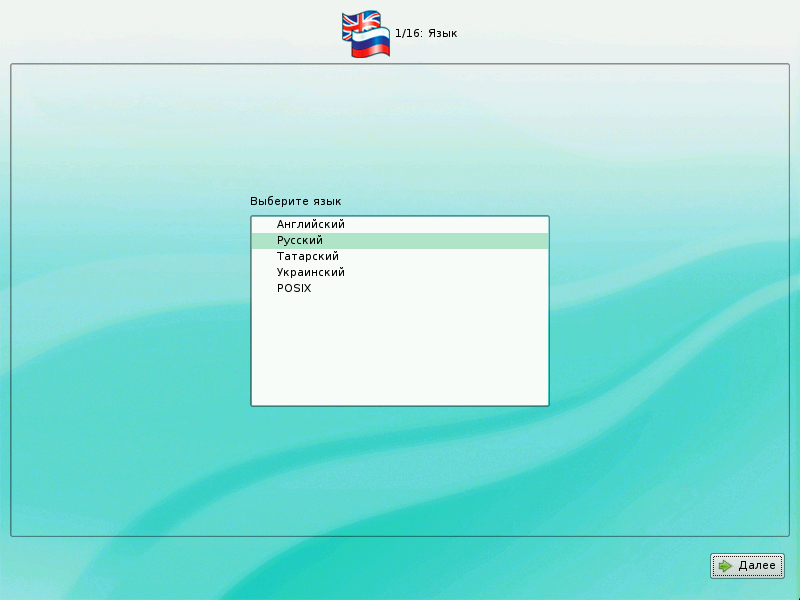Click the empty header area left of the flags

click(x=170, y=33)
